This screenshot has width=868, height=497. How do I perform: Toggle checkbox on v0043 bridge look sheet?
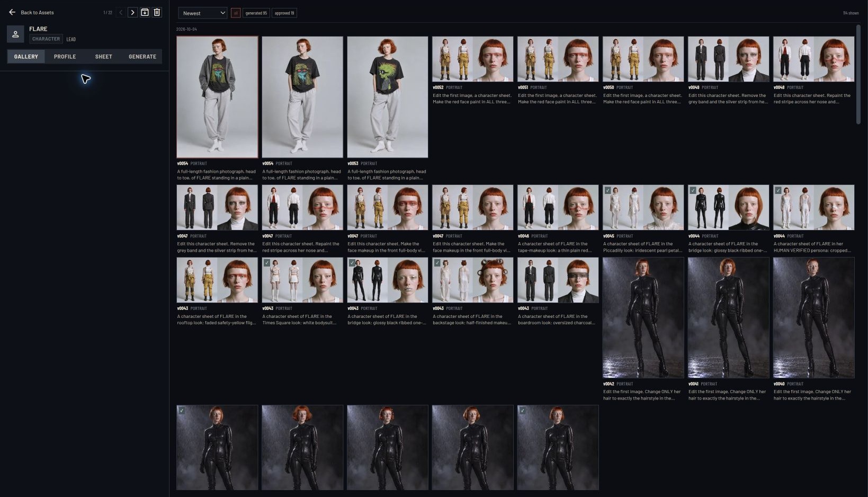click(352, 263)
